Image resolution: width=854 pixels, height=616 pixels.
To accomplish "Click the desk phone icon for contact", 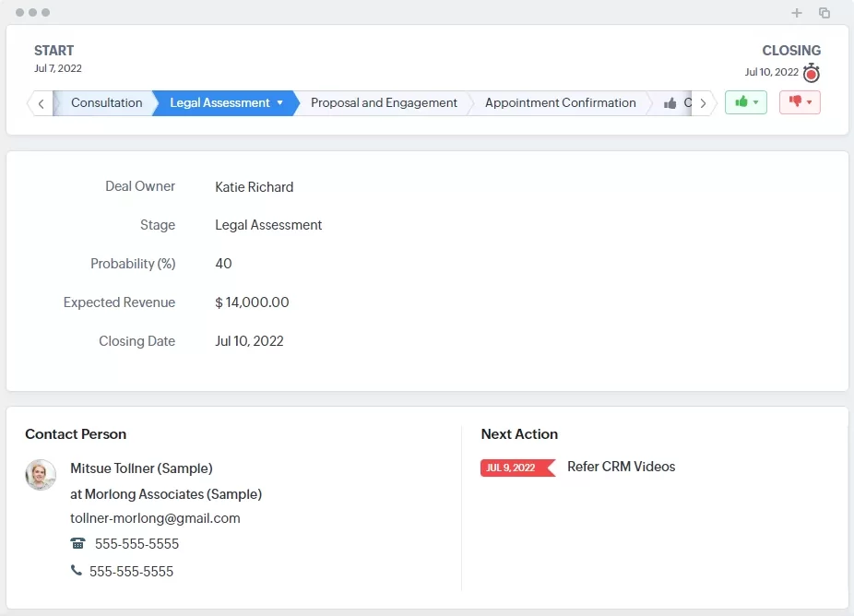I will click(77, 543).
